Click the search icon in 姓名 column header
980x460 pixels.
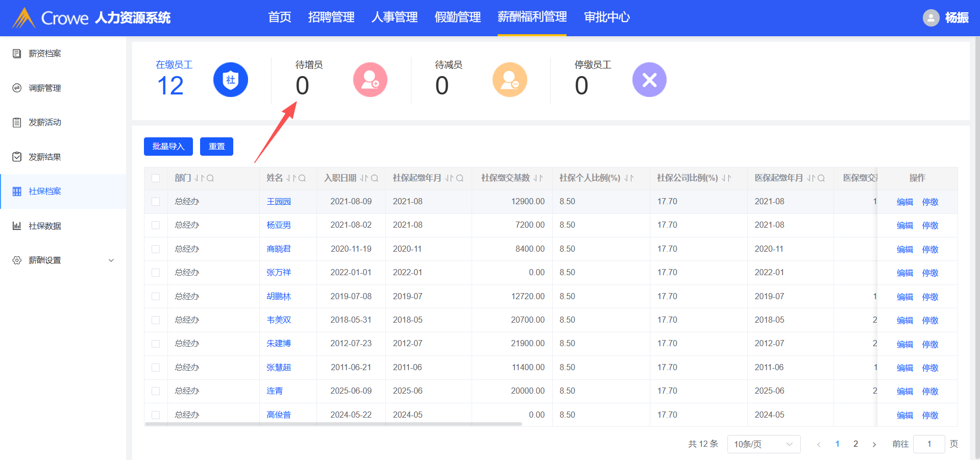point(302,178)
